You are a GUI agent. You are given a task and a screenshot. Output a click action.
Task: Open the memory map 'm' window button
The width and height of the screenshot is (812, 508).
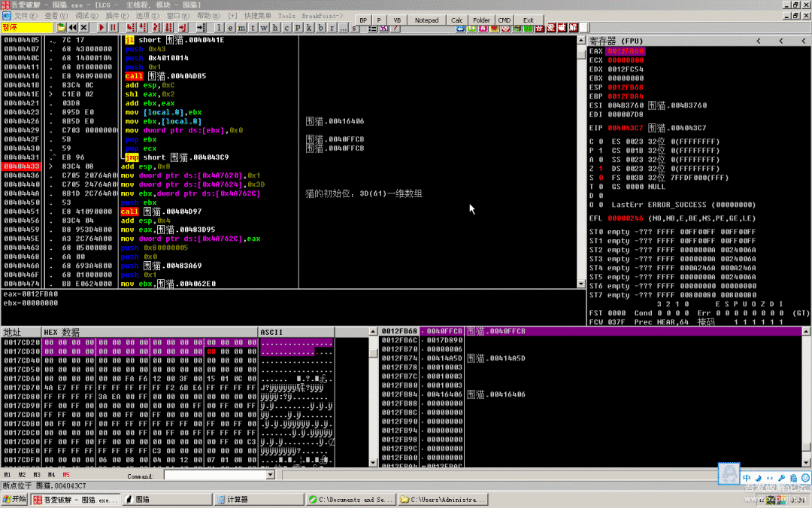241,28
